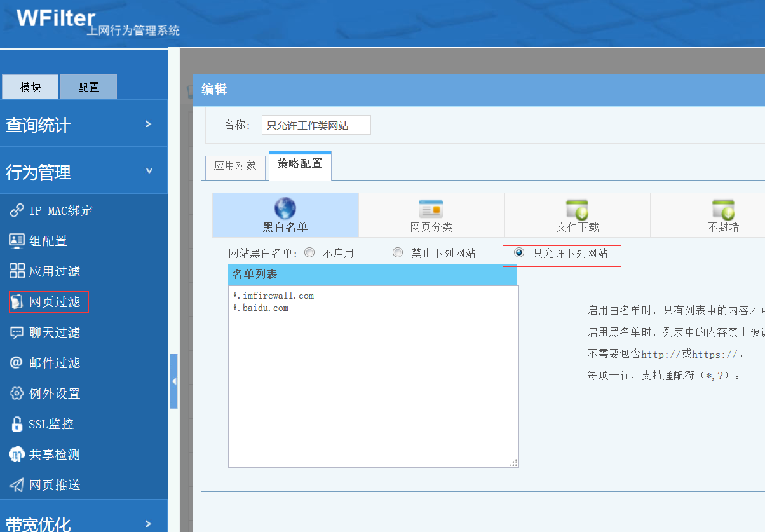
Task: Open 共享检测 cloud icon
Action: (17, 454)
